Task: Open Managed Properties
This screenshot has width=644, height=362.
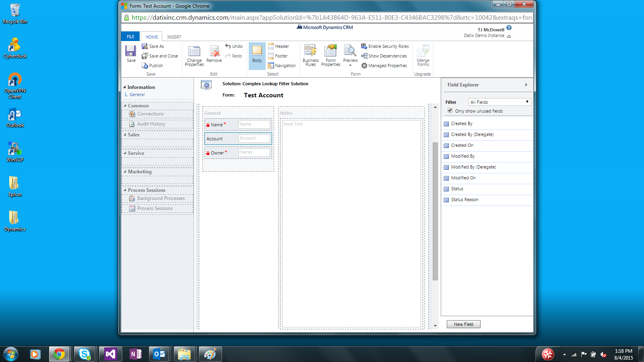Action: (384, 66)
